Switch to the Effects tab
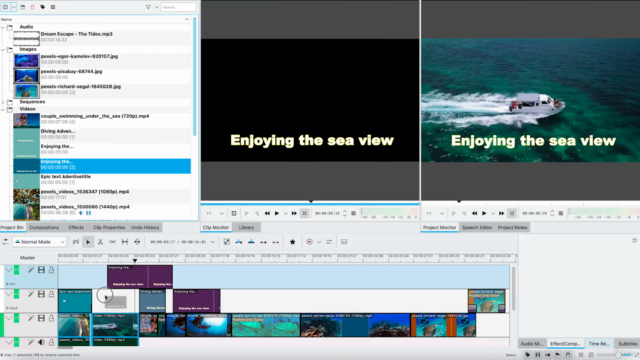640x360 pixels. [x=76, y=227]
